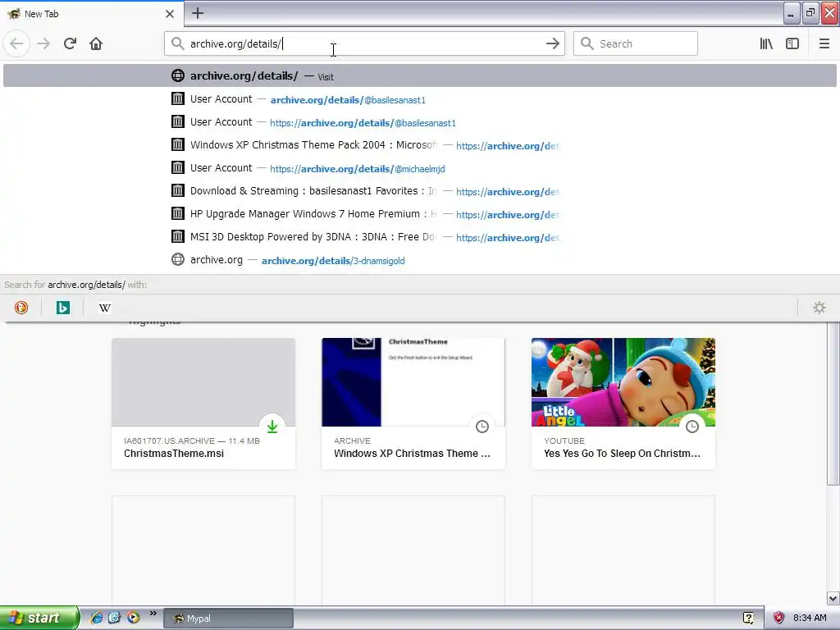
Task: Open the Windows Start menu
Action: 39,618
